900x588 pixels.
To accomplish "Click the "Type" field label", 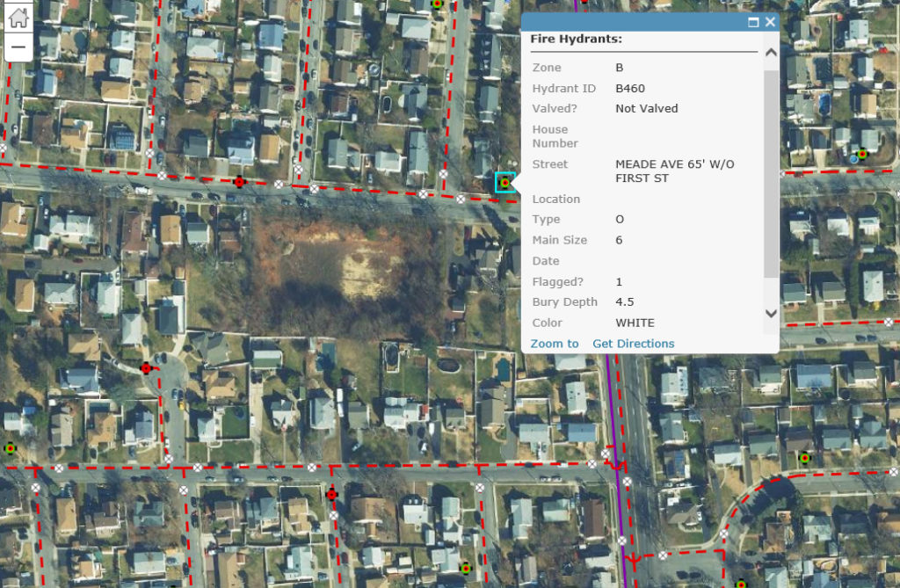I will tap(546, 220).
